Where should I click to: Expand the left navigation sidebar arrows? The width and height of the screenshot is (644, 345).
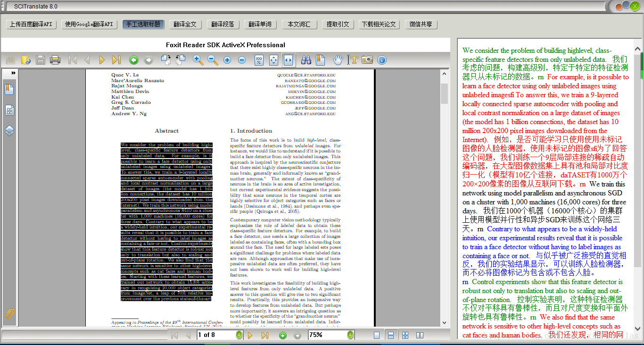click(14, 73)
